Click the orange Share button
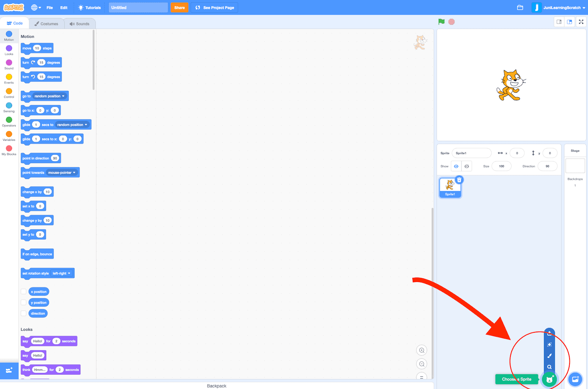588x389 pixels. coord(179,7)
